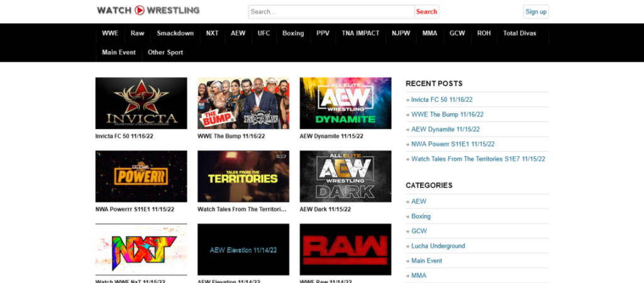Click the Sign up button

536,11
